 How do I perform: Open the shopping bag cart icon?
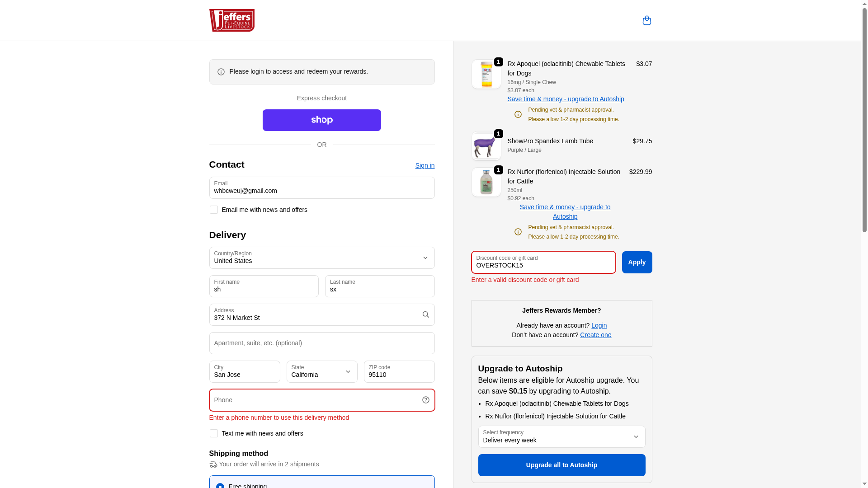[646, 20]
